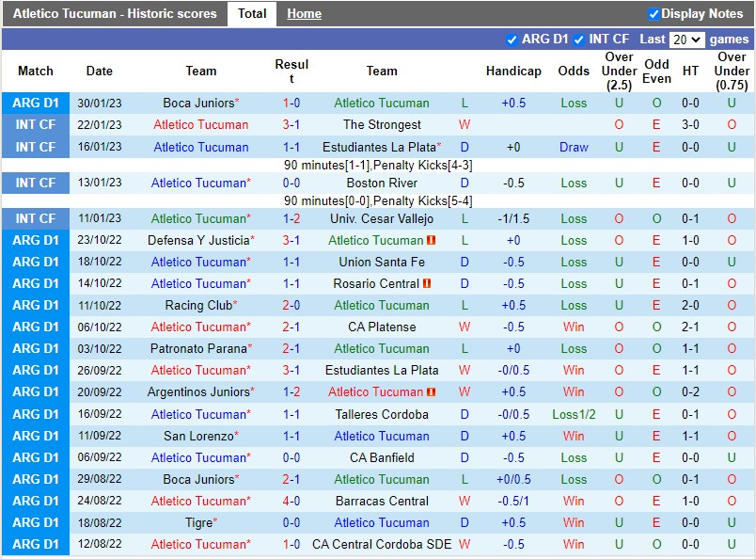Click Atletico Tucuman on the 12/08/22 row
Viewport: 756px width, 559px height.
tap(198, 544)
